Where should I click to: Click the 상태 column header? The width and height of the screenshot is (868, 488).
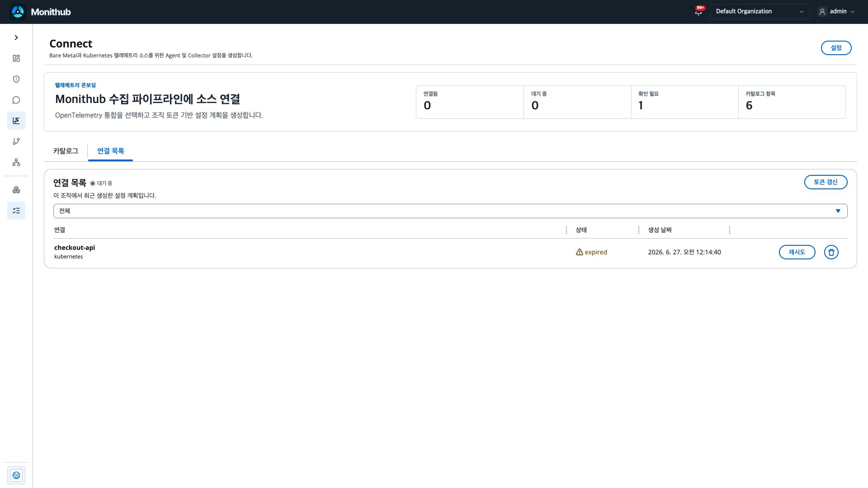point(581,230)
